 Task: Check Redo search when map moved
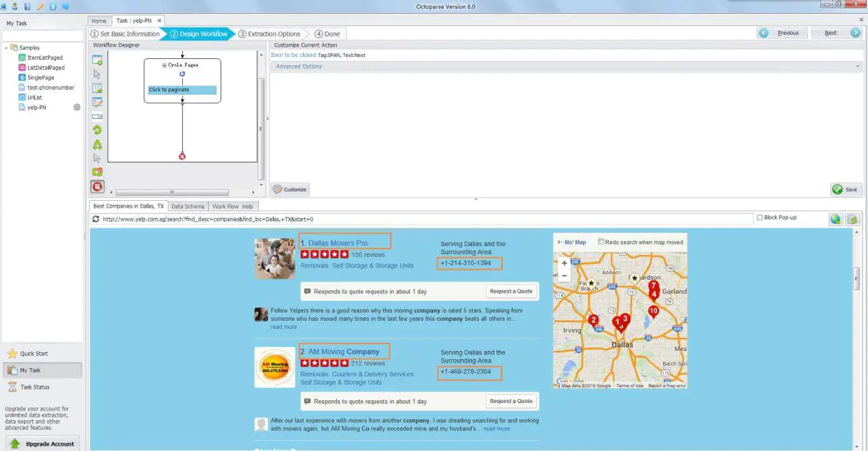tap(602, 241)
